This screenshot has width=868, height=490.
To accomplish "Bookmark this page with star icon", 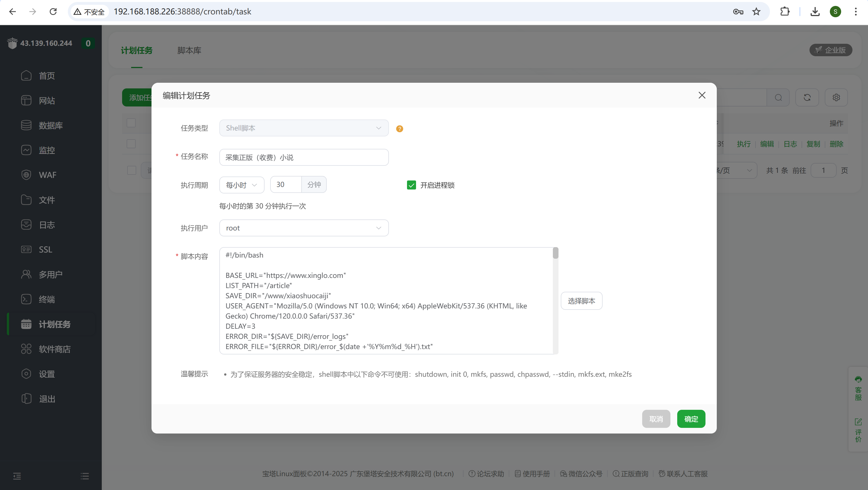I will pos(756,12).
